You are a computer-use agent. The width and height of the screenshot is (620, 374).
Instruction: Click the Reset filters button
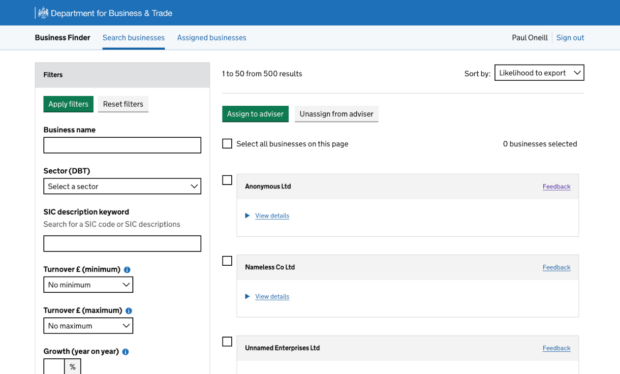click(123, 104)
